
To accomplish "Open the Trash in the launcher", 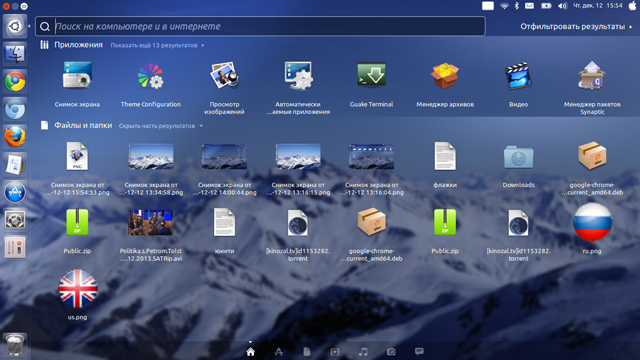I will (x=15, y=345).
